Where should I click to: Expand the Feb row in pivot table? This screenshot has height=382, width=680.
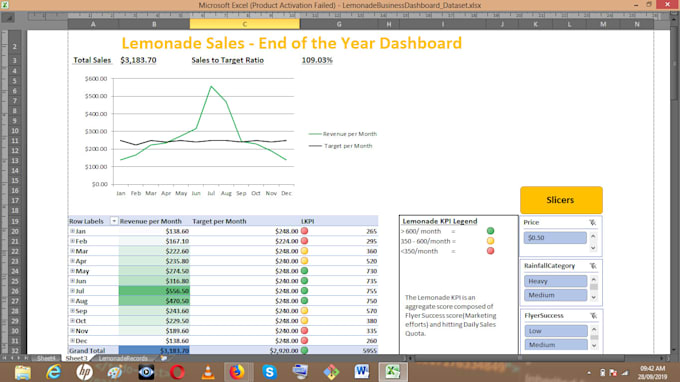[x=72, y=241]
